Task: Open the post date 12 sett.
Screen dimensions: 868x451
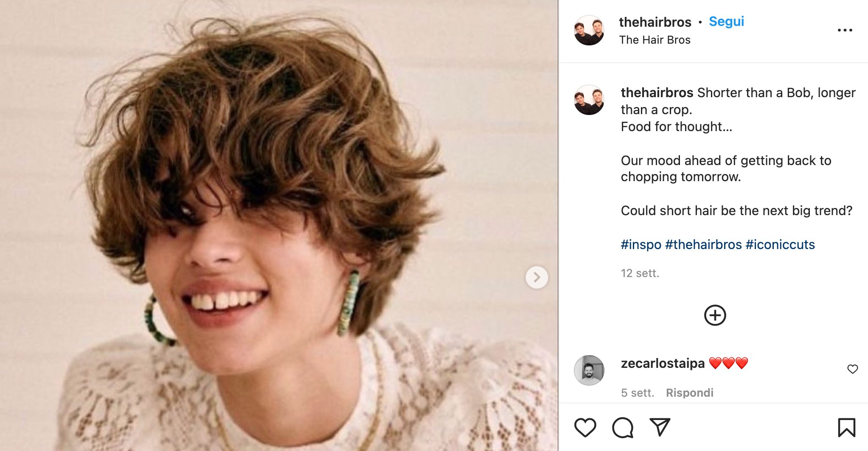Action: coord(640,273)
